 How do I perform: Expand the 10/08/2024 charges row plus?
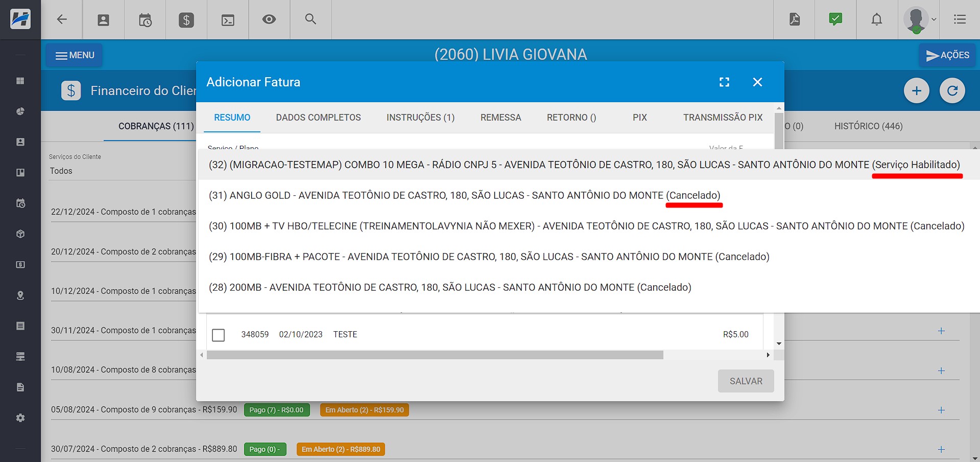(941, 371)
